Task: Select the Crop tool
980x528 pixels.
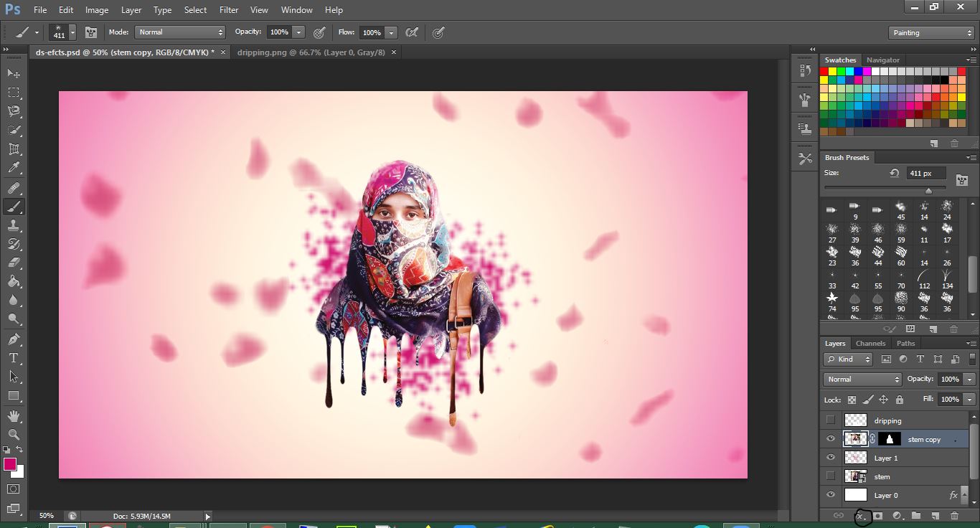Action: (x=14, y=149)
